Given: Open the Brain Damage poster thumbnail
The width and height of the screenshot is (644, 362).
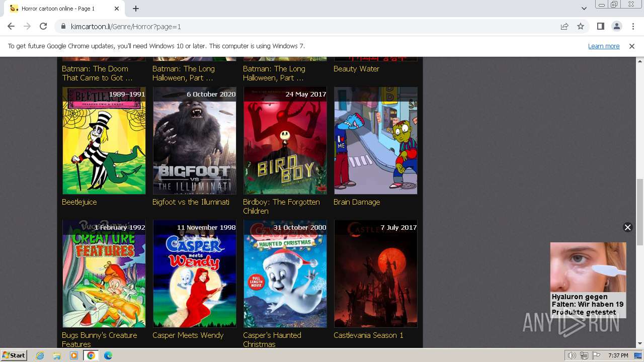Looking at the screenshot, I should [x=375, y=141].
